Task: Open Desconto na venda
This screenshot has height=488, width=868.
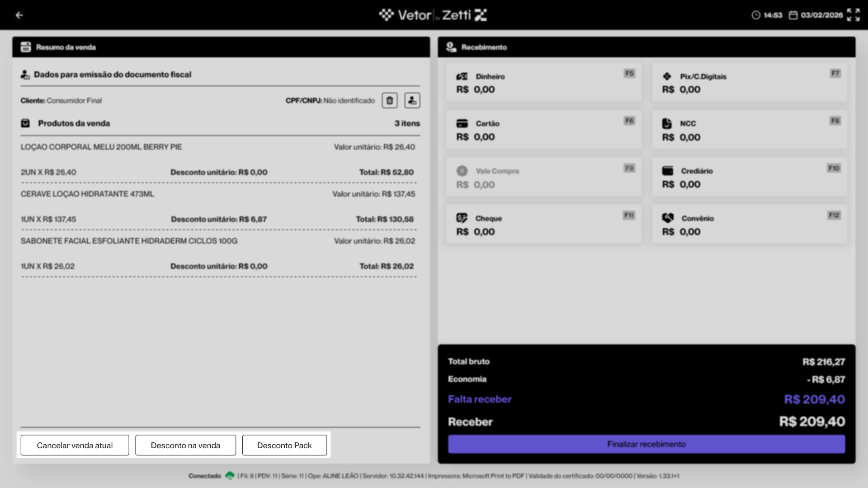Action: tap(185, 446)
